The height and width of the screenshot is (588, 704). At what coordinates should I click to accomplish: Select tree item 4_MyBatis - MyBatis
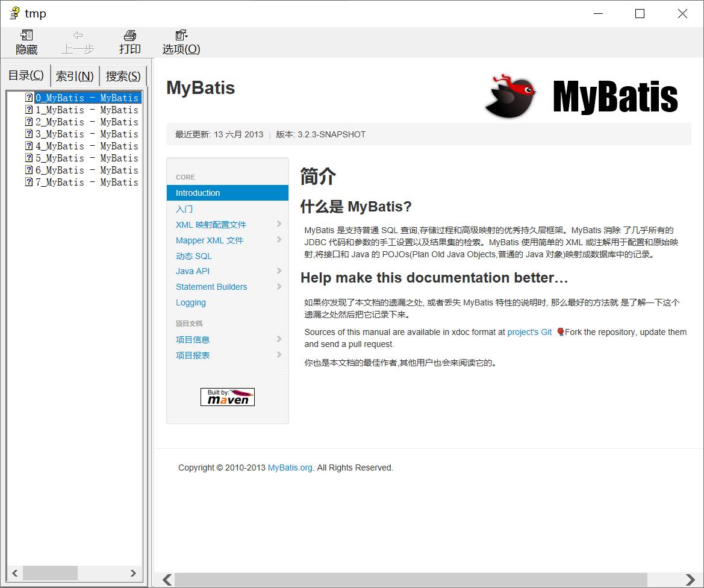(x=87, y=146)
